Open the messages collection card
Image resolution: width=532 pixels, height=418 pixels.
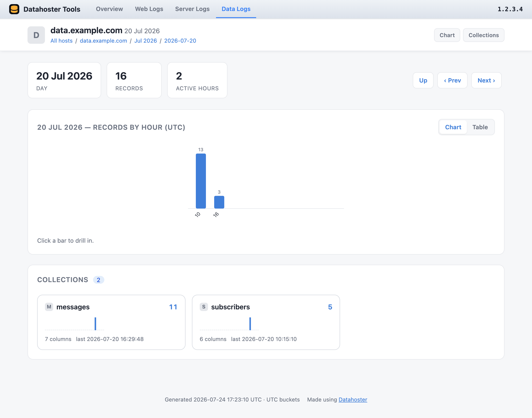[111, 322]
